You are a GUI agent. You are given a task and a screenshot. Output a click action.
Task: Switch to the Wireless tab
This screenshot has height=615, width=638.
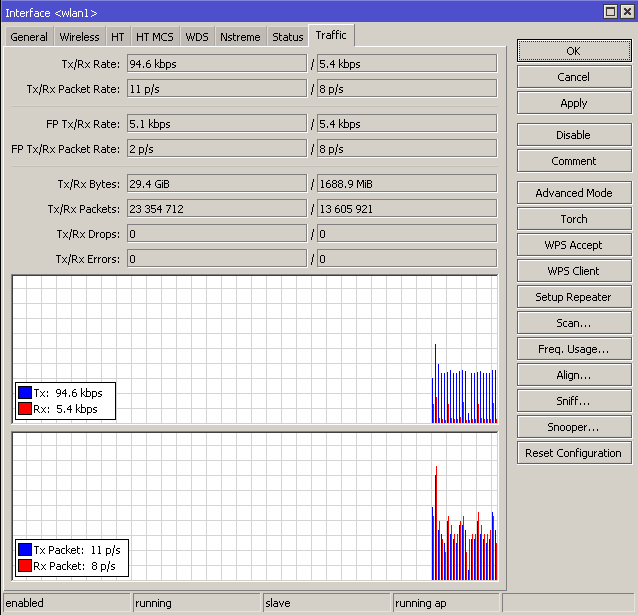click(79, 37)
